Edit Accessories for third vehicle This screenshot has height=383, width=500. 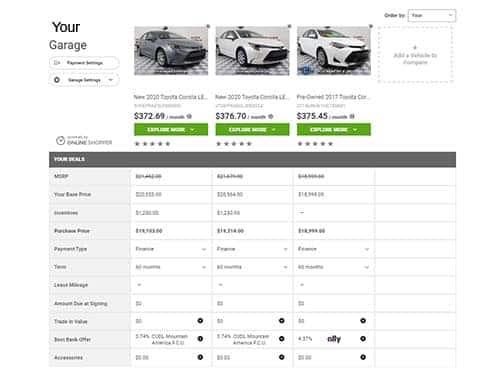363,357
